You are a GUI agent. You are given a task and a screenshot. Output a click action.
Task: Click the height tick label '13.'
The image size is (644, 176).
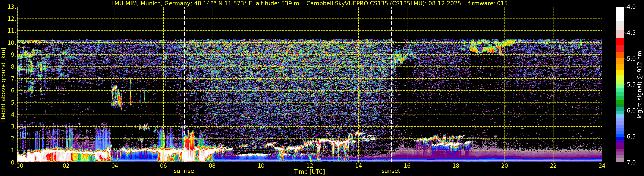[x=12, y=7]
